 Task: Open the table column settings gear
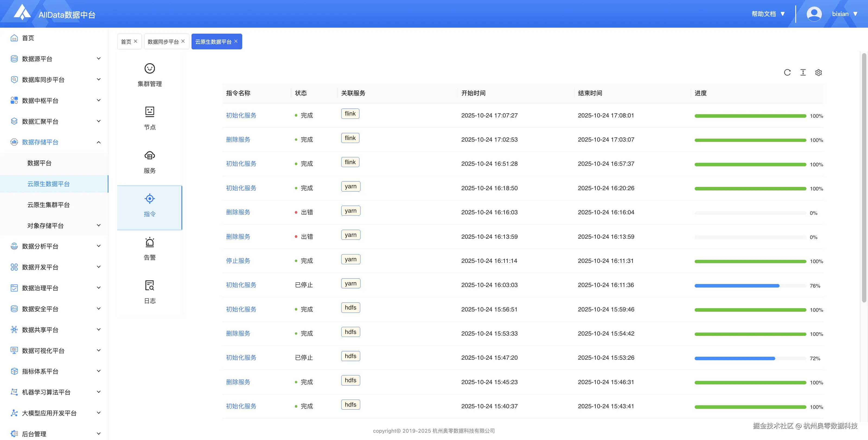(818, 72)
